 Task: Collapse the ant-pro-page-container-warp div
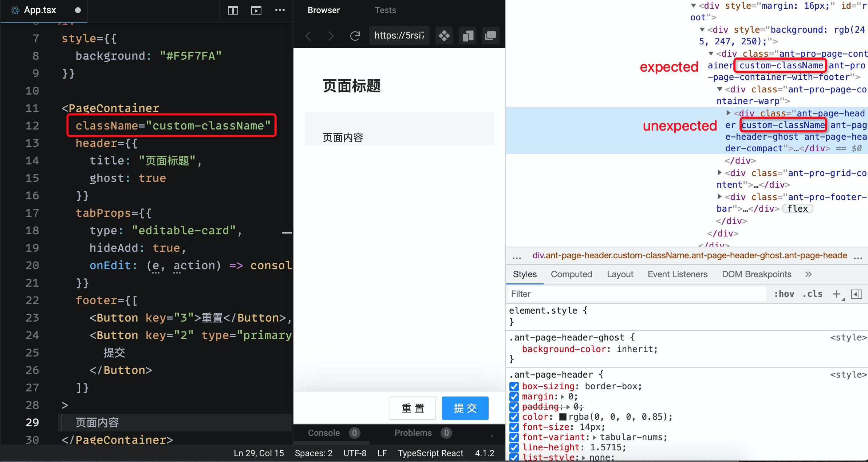click(720, 89)
